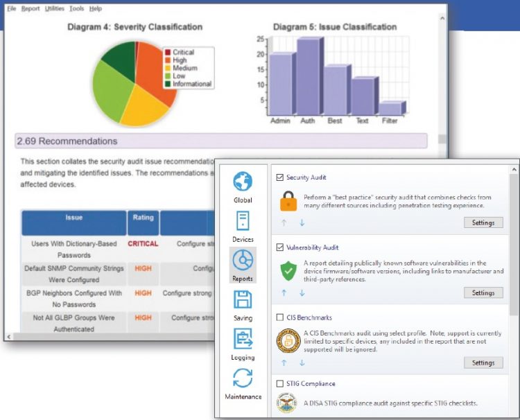Open Settings for Security Audit
This screenshot has height=420, width=520.
[x=483, y=222]
